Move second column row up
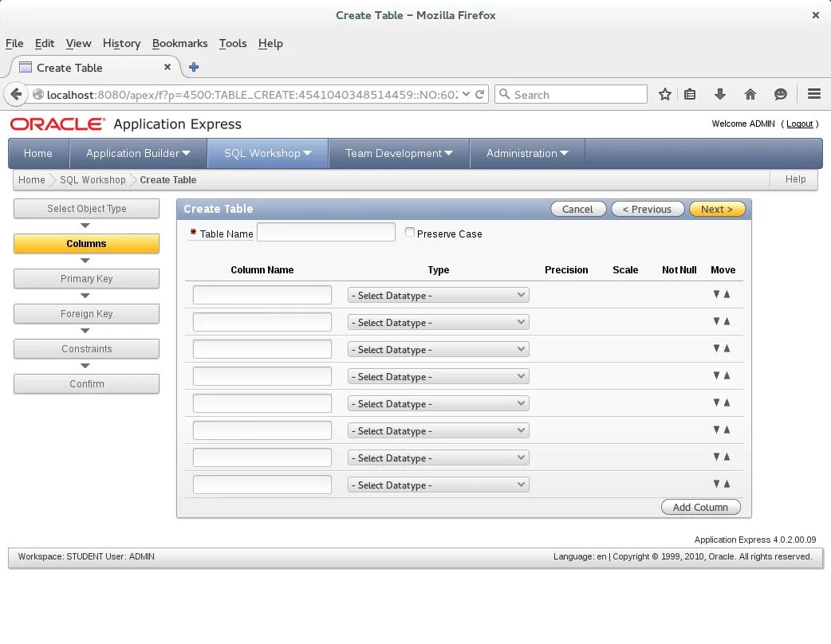The width and height of the screenshot is (831, 644). (x=727, y=321)
